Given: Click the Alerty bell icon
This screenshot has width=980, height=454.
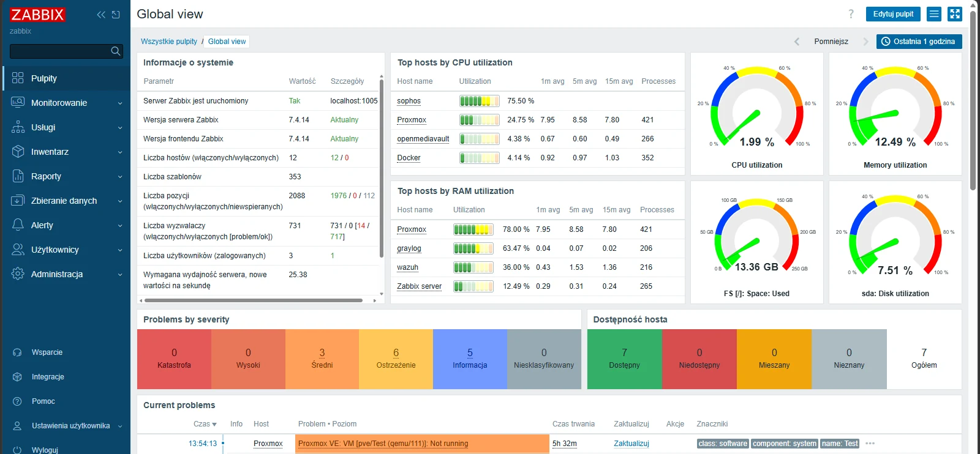Looking at the screenshot, I should click(18, 225).
